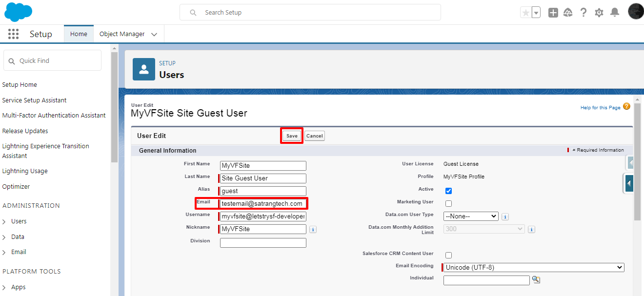Click the Search Setup field

click(x=310, y=13)
